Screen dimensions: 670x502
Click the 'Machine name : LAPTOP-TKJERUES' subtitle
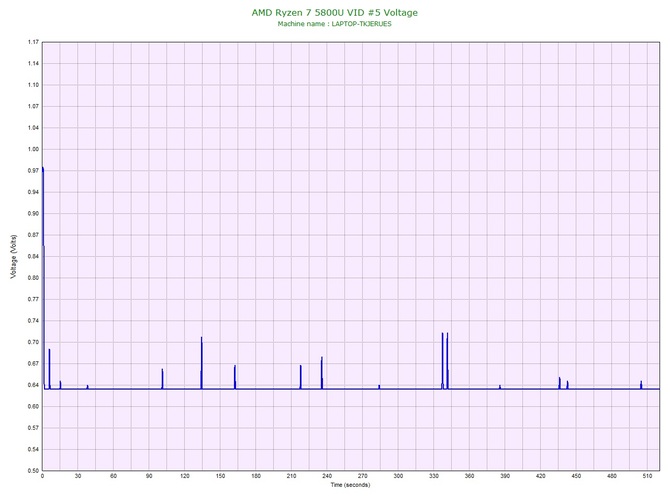(x=335, y=24)
